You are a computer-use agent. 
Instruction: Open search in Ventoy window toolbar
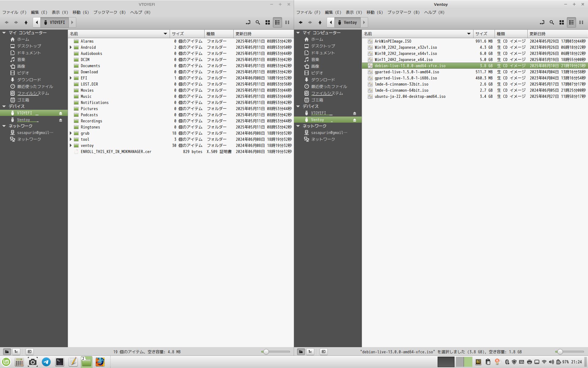[552, 22]
